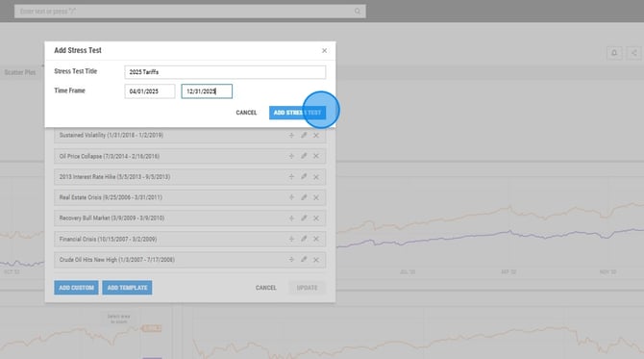Edit the Oil Price Collapse entry
Image resolution: width=644 pixels, height=359 pixels.
[304, 156]
